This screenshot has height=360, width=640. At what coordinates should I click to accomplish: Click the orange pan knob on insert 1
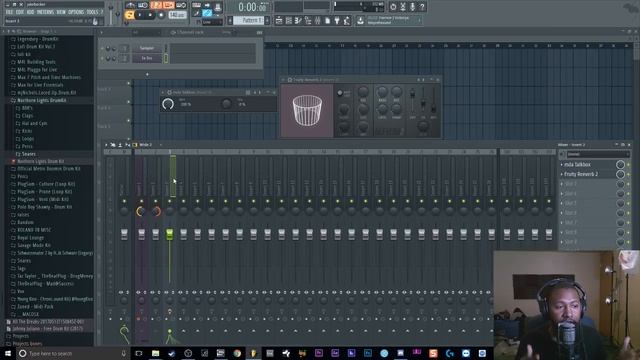point(140,211)
